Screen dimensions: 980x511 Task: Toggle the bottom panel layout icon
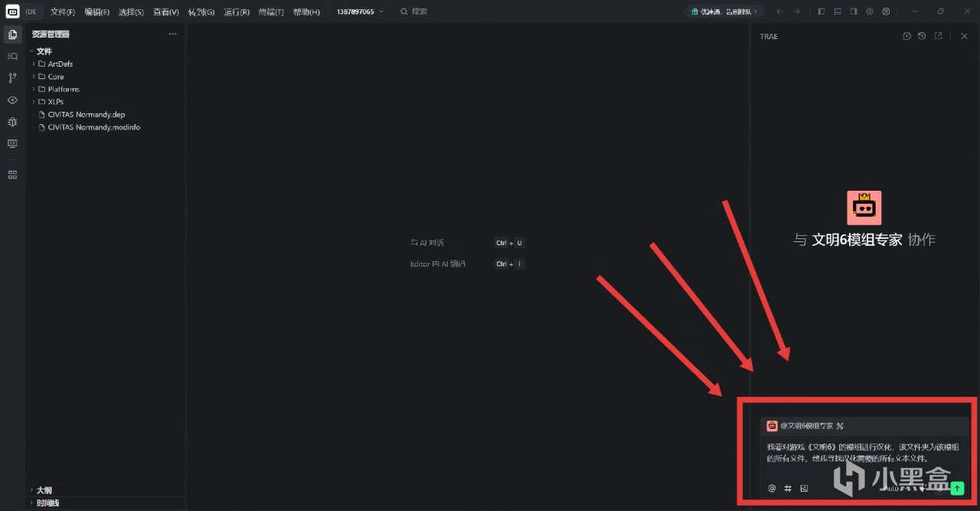(838, 11)
